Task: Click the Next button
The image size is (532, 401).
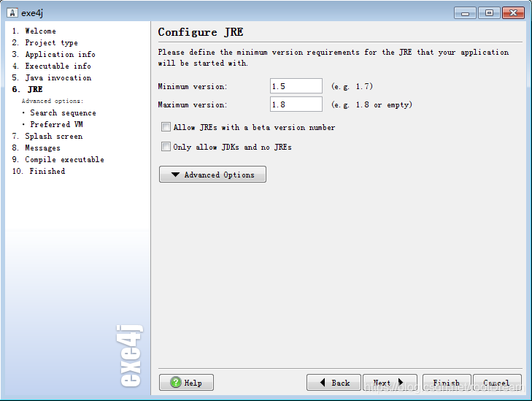Action: click(390, 383)
